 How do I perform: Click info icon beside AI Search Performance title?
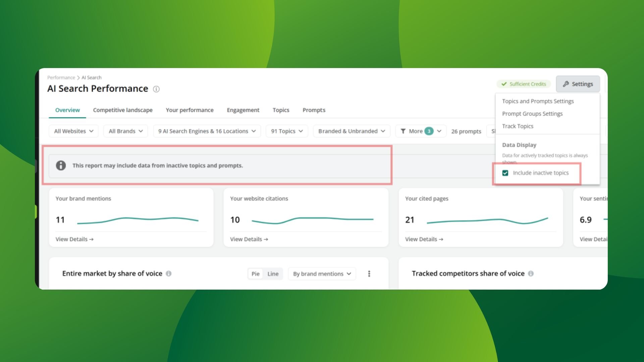coord(156,89)
